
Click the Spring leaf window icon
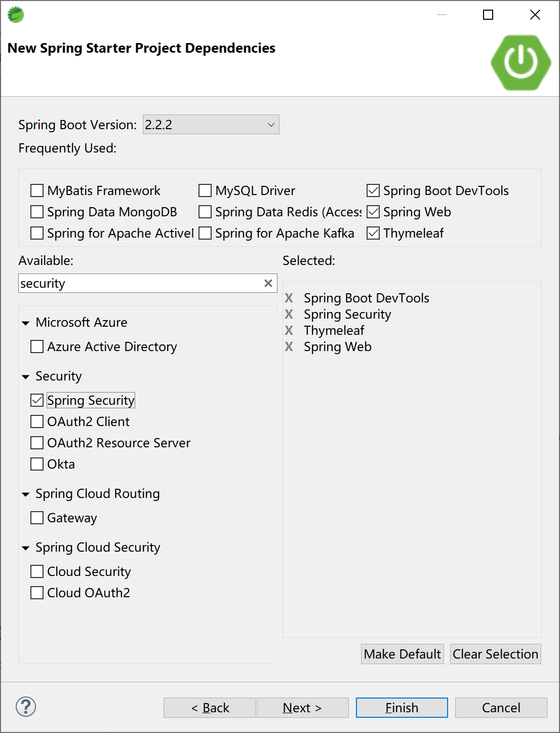[16, 15]
